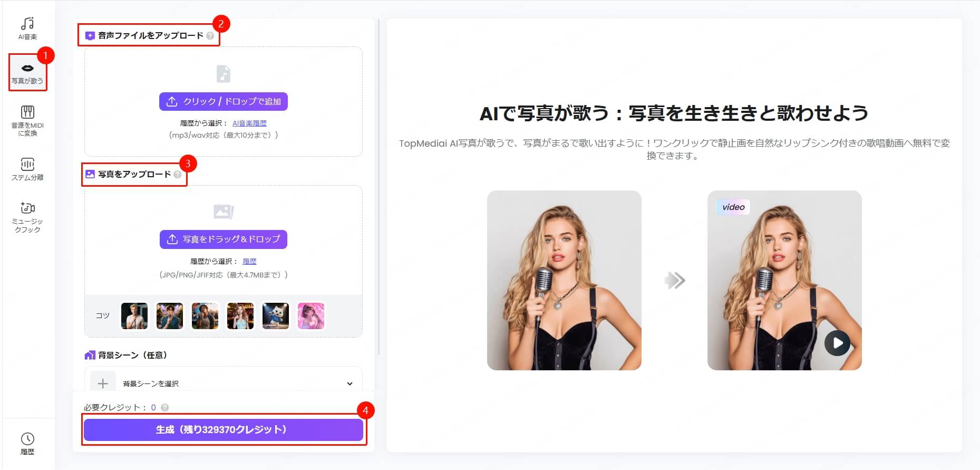Select the third tip thumbnail
This screenshot has width=980, height=470.
pos(205,316)
